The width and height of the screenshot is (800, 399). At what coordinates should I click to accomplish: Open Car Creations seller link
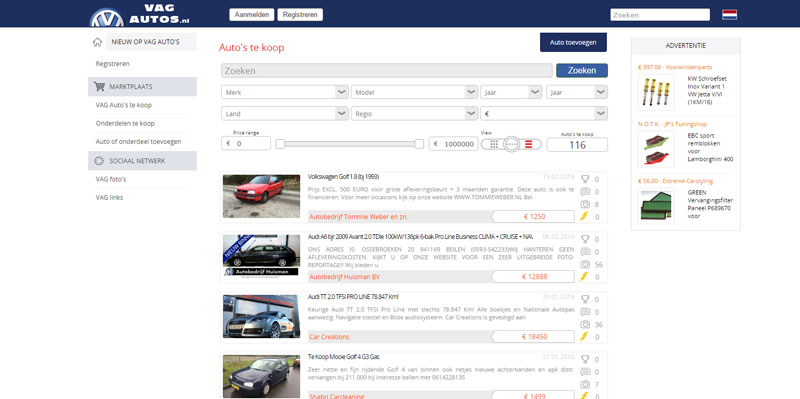click(x=329, y=337)
